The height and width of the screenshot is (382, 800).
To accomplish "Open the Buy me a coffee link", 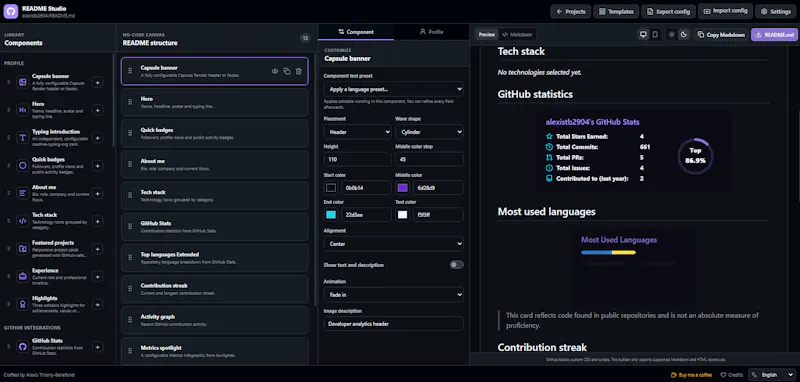I will point(691,375).
